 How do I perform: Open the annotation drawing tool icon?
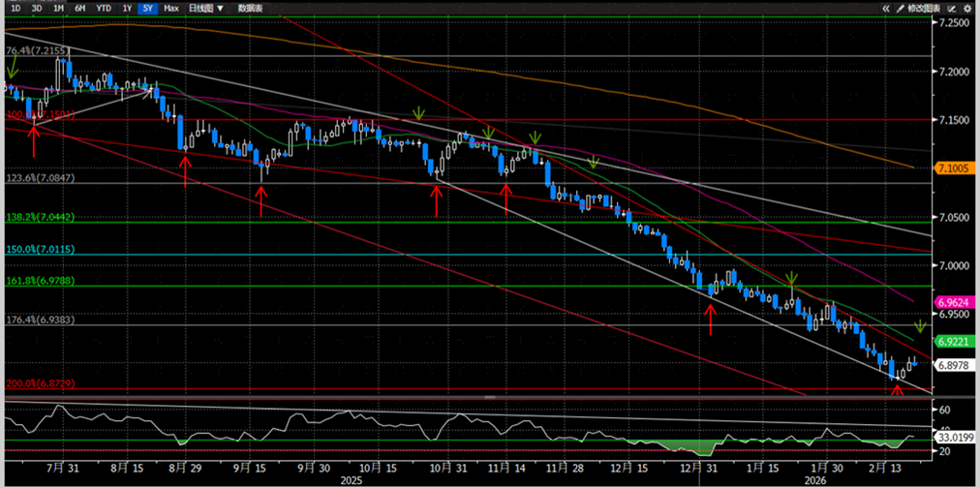point(953,9)
